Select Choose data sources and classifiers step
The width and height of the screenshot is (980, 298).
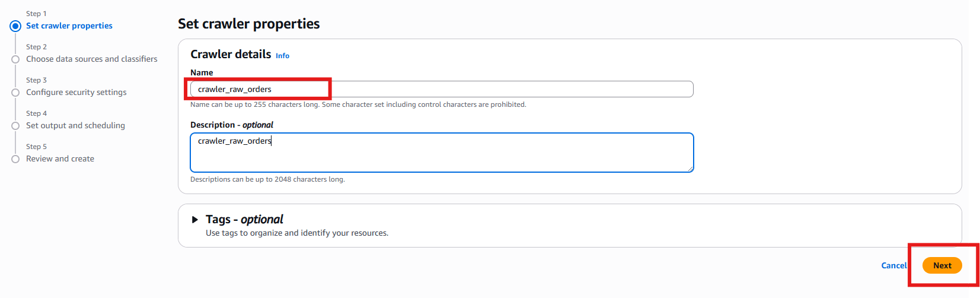[x=91, y=59]
